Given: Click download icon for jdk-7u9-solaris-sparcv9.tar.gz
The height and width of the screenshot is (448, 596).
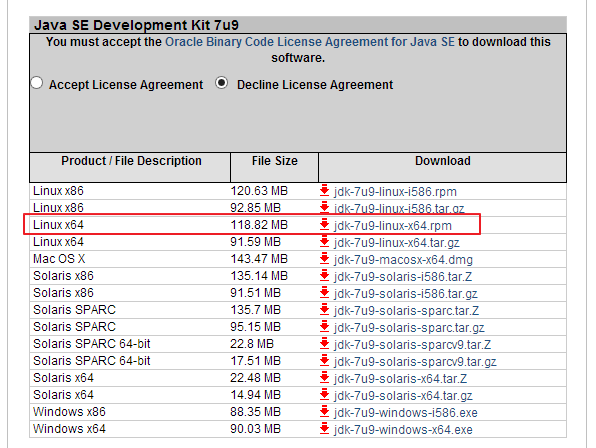Looking at the screenshot, I should point(324,361).
